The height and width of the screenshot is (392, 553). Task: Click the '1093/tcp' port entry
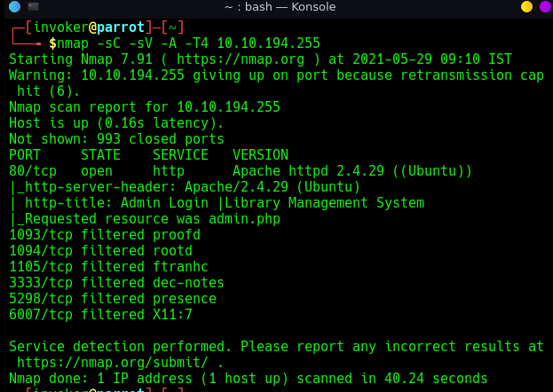pyautogui.click(x=41, y=234)
